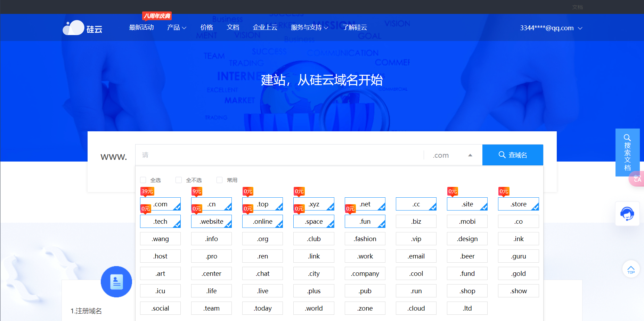This screenshot has width=644, height=321.
Task: Toggle the .store domain suffix
Action: (519, 204)
